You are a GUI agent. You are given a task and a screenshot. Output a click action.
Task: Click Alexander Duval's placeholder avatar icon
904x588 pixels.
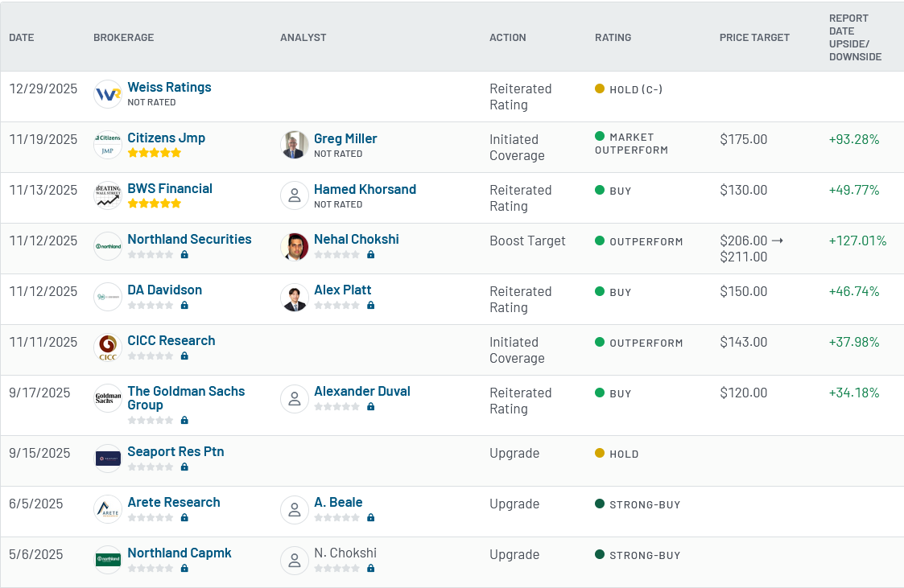pos(295,398)
